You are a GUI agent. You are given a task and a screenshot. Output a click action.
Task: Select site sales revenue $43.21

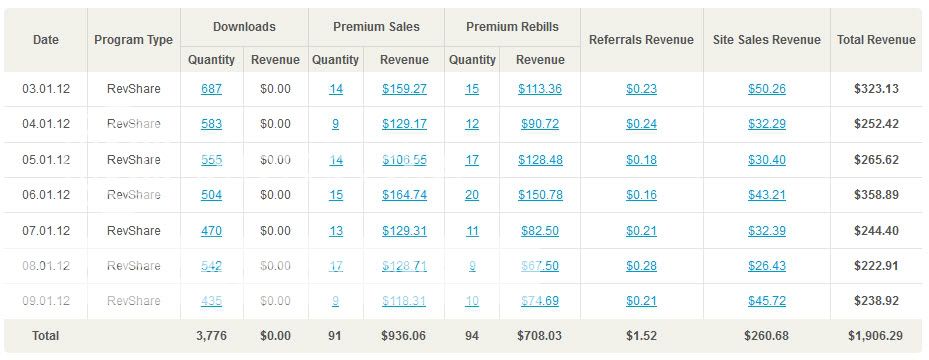[767, 195]
